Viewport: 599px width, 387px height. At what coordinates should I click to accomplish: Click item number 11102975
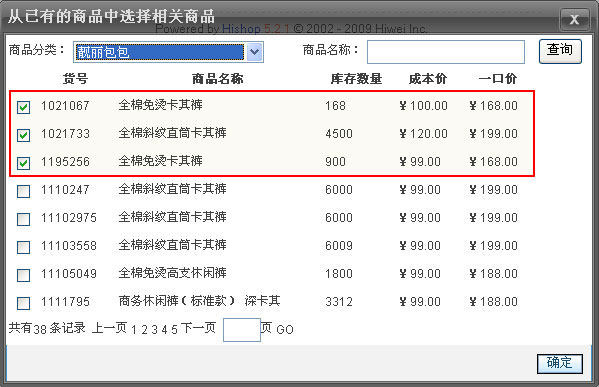pyautogui.click(x=69, y=218)
